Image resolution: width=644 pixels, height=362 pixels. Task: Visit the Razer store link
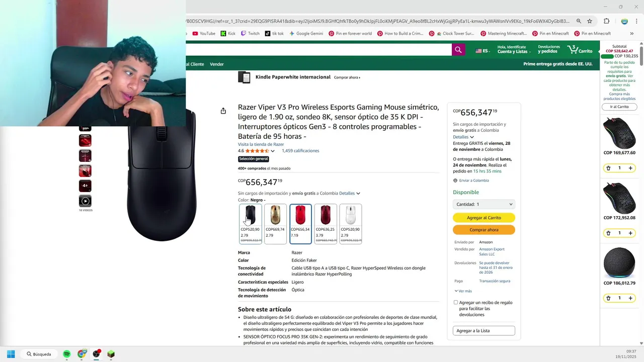[261, 144]
